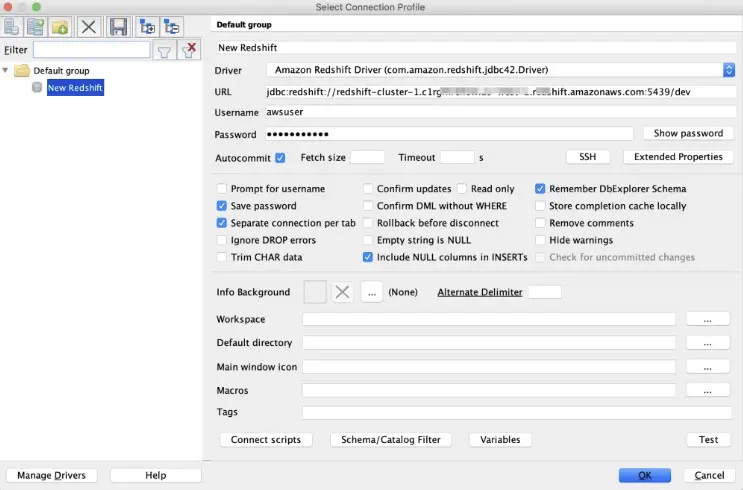743x490 pixels.
Task: Cancel the connection profile dialog
Action: (x=709, y=475)
